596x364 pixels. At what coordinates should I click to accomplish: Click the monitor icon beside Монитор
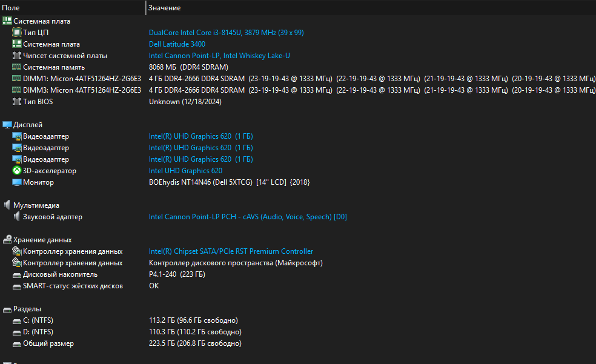coord(17,182)
